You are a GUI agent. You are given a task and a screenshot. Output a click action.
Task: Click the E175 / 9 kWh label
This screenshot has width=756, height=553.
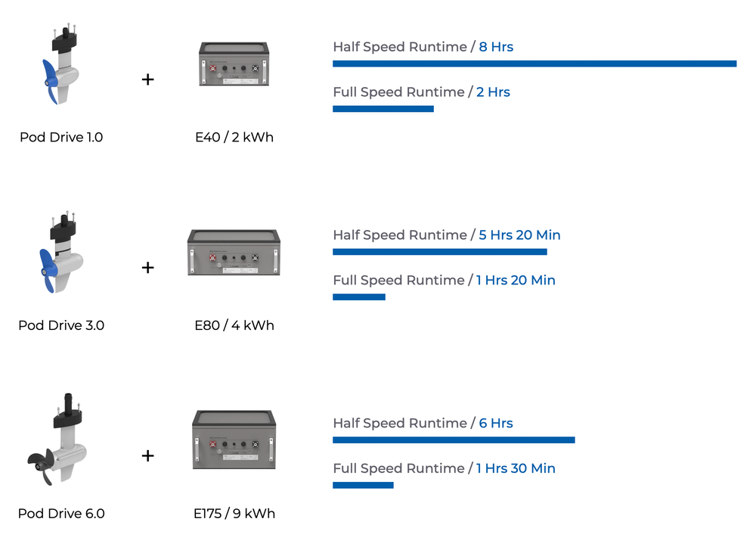coord(234,514)
